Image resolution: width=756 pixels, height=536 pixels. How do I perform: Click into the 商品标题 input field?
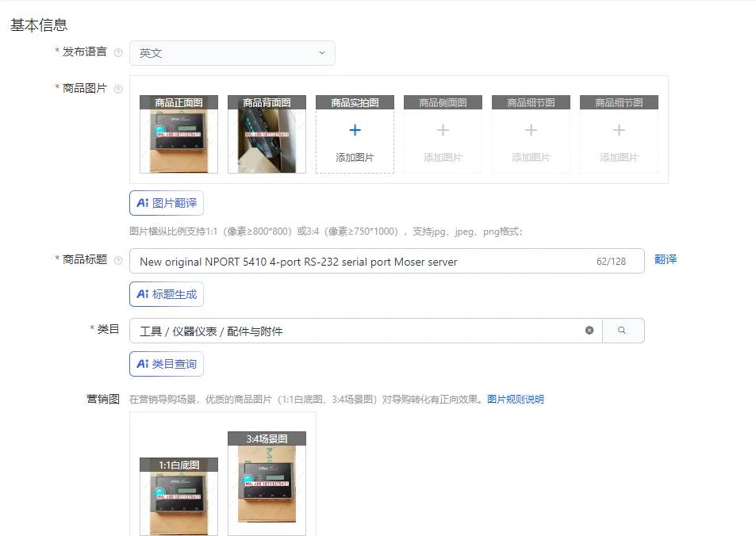click(386, 261)
